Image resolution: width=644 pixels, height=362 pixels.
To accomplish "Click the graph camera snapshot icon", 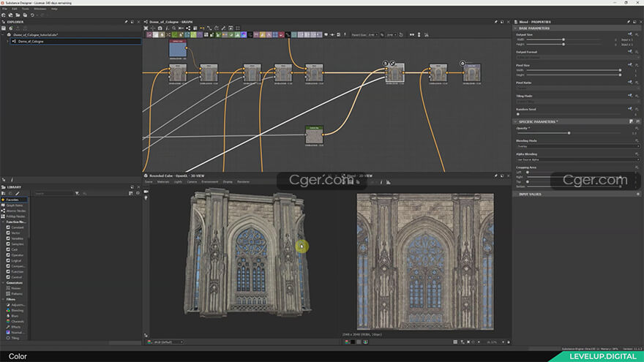I will coord(160,29).
